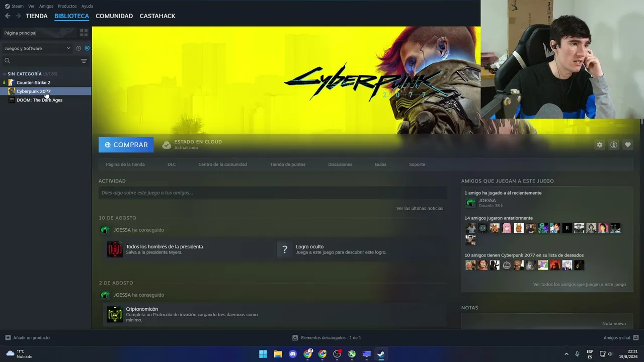Go back with the left arrow

click(8, 16)
